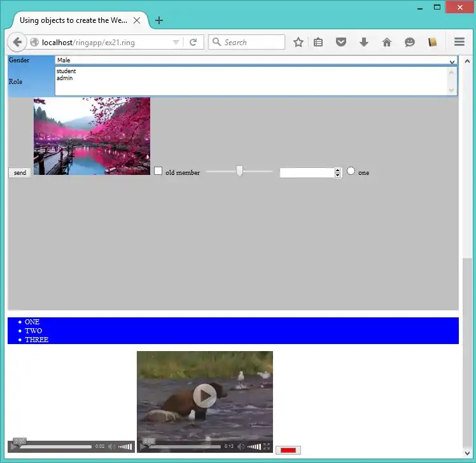Screen dimensions: 476x463
Task: Go to the Firefox home page icon
Action: (387, 43)
